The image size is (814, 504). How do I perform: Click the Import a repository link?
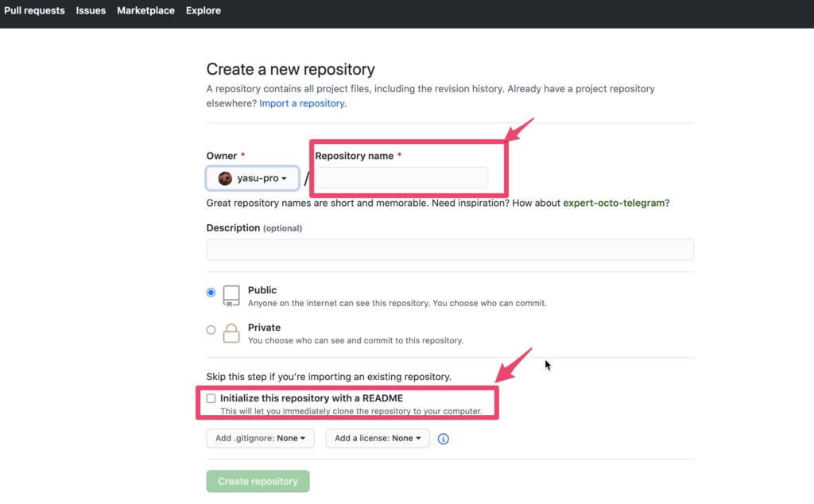(x=303, y=103)
